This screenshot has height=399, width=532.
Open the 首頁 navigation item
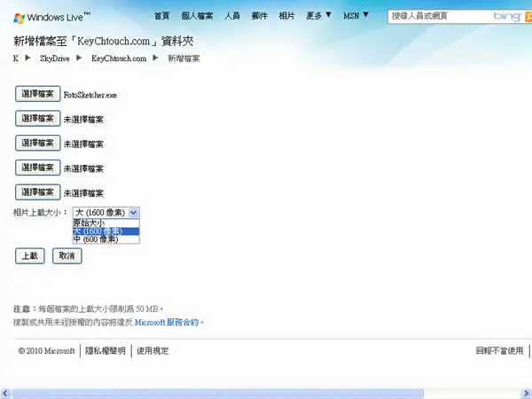pos(161,16)
